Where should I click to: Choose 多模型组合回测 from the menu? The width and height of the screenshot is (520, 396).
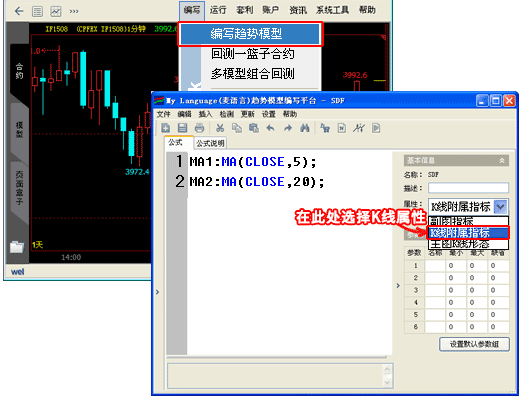pos(252,74)
